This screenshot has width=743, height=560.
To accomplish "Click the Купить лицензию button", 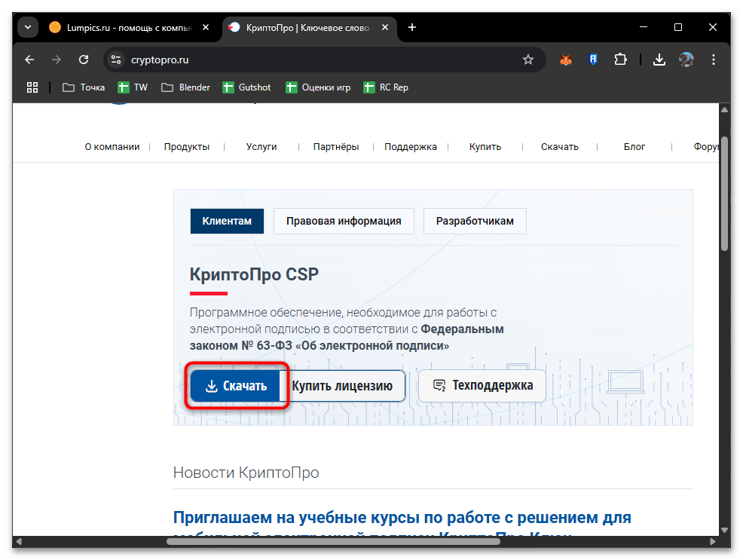I will coord(342,386).
